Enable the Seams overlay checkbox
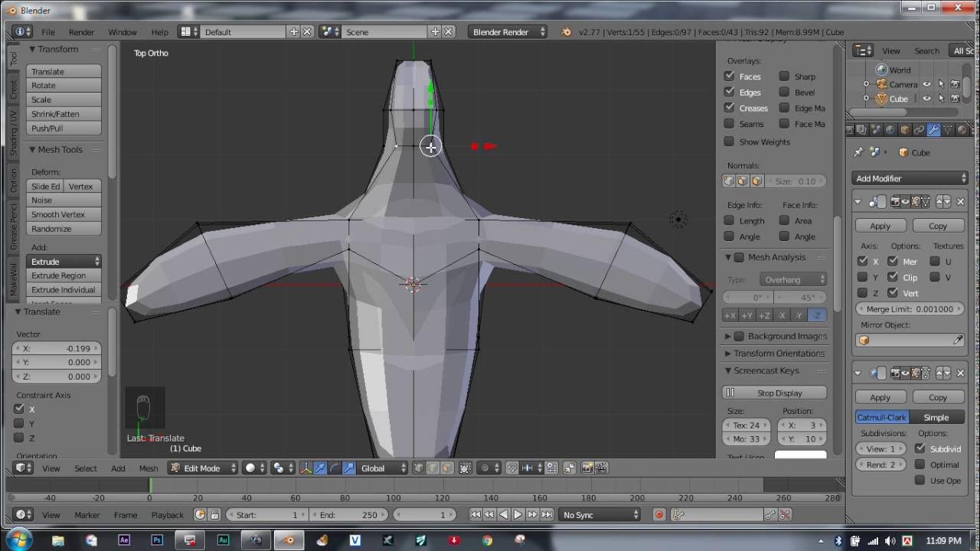Image resolution: width=980 pixels, height=551 pixels. pyautogui.click(x=729, y=124)
